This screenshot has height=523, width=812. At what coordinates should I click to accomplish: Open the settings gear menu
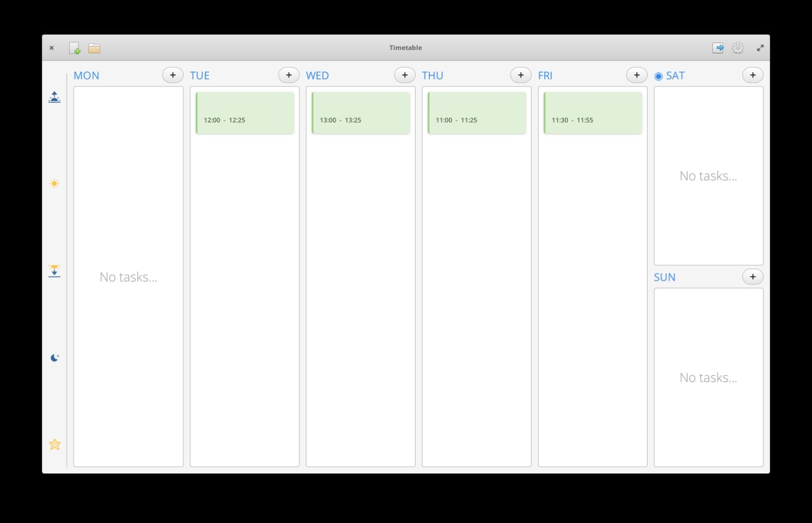738,48
